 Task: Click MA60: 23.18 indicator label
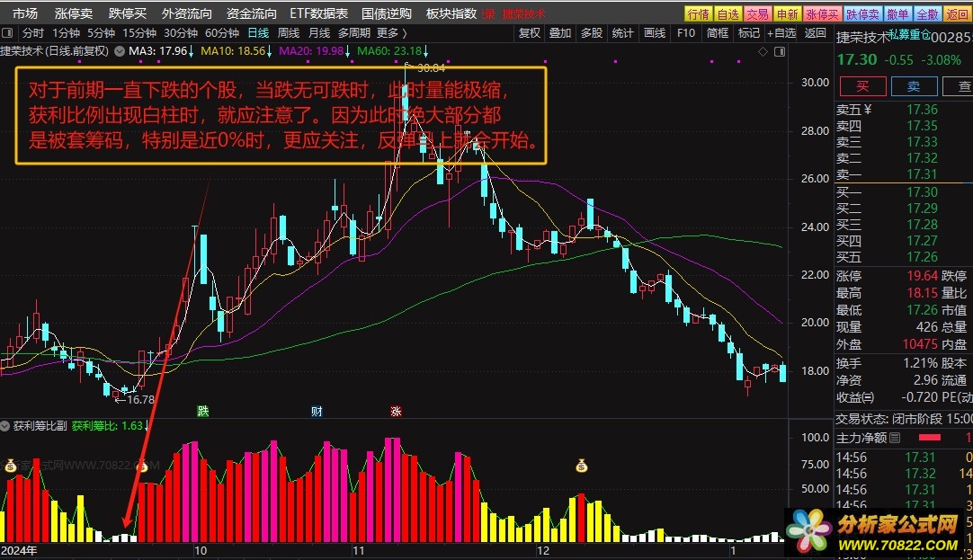pyautogui.click(x=389, y=51)
